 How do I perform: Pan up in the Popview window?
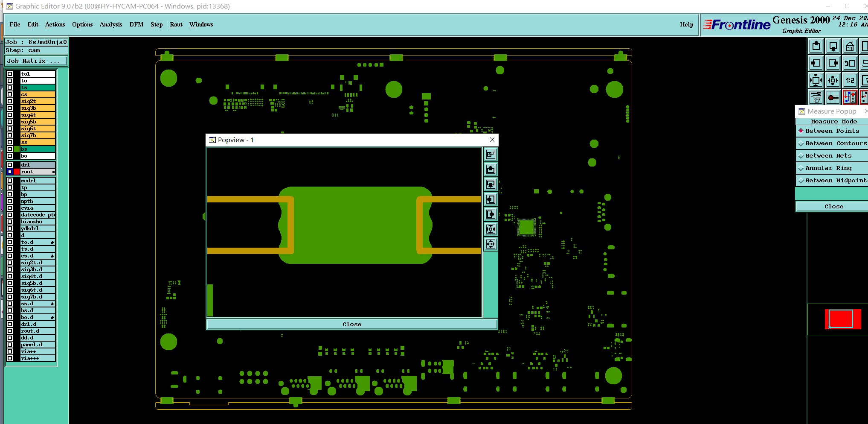click(x=491, y=169)
